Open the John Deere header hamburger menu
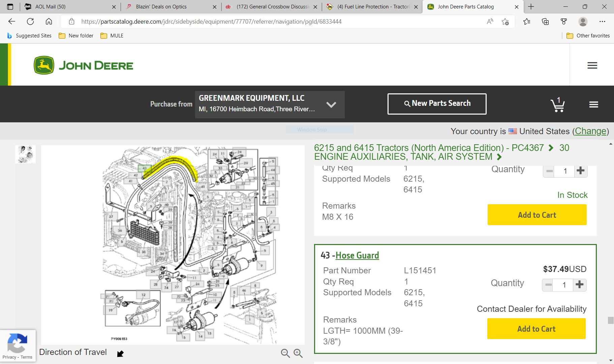This screenshot has width=614, height=364. pos(592,65)
